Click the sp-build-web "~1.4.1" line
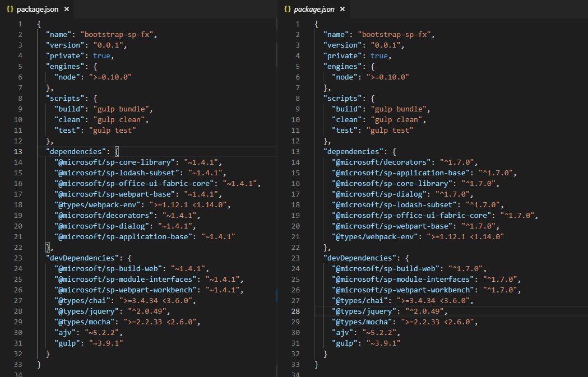The image size is (588, 377). coord(132,269)
